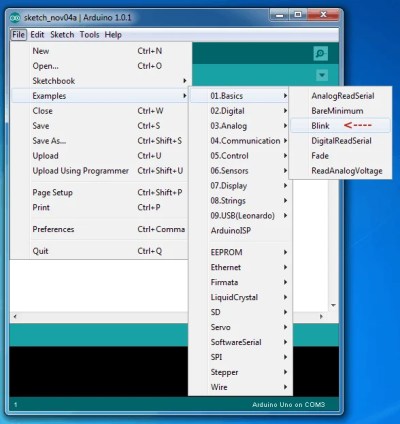Click Upload Using Programmer
This screenshot has height=424, width=400.
tap(100, 171)
